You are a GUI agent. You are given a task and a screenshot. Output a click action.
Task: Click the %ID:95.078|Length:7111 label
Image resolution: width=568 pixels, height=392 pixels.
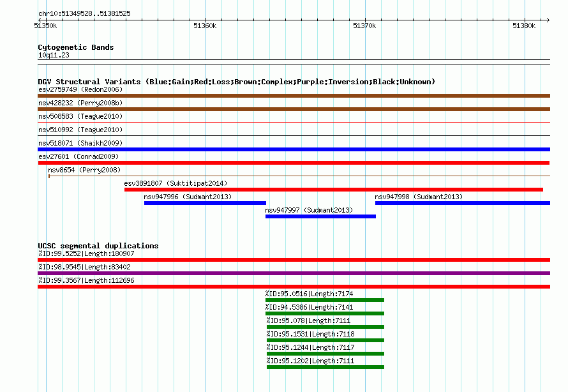(308, 320)
